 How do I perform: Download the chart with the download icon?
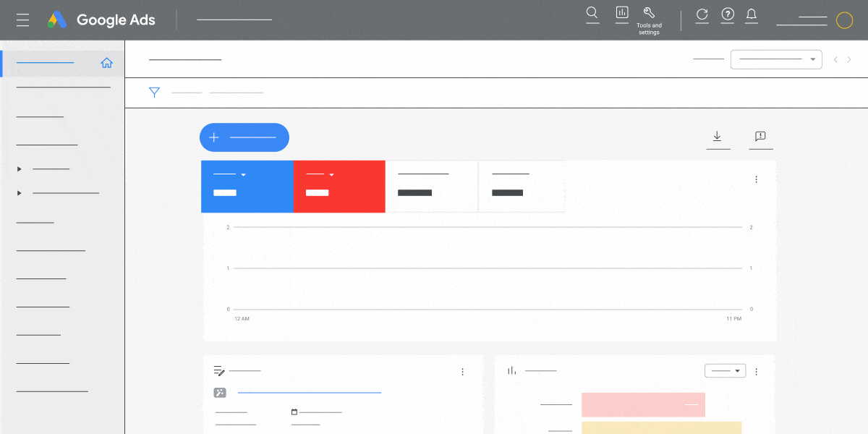point(718,136)
